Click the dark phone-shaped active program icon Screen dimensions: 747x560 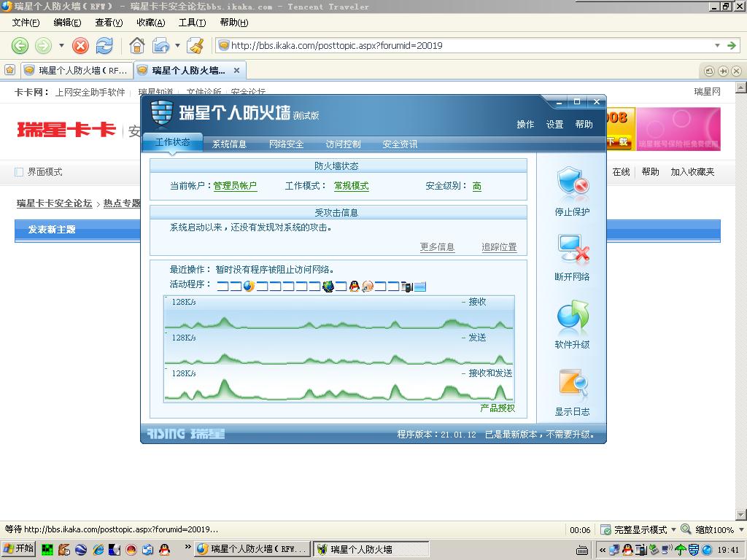pyautogui.click(x=406, y=286)
